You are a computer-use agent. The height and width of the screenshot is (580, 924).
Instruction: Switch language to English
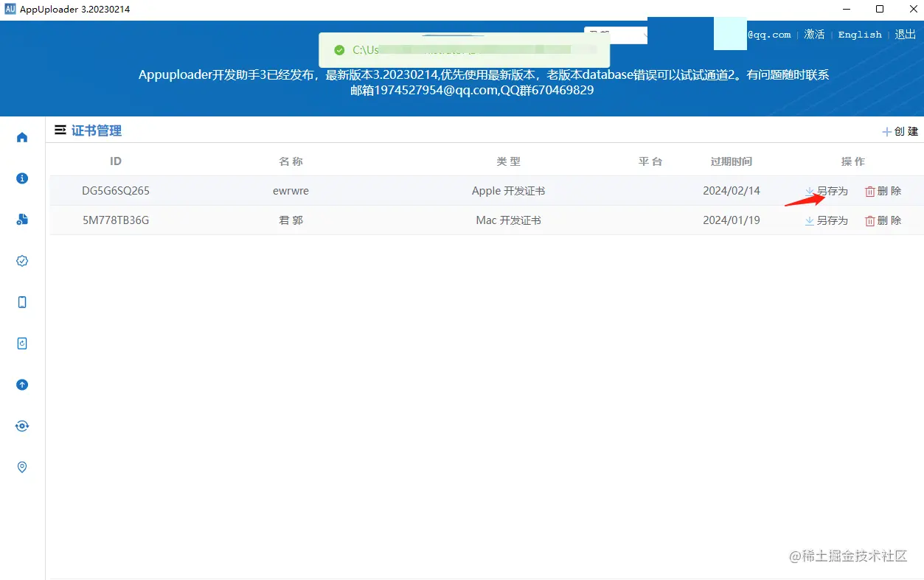click(860, 35)
